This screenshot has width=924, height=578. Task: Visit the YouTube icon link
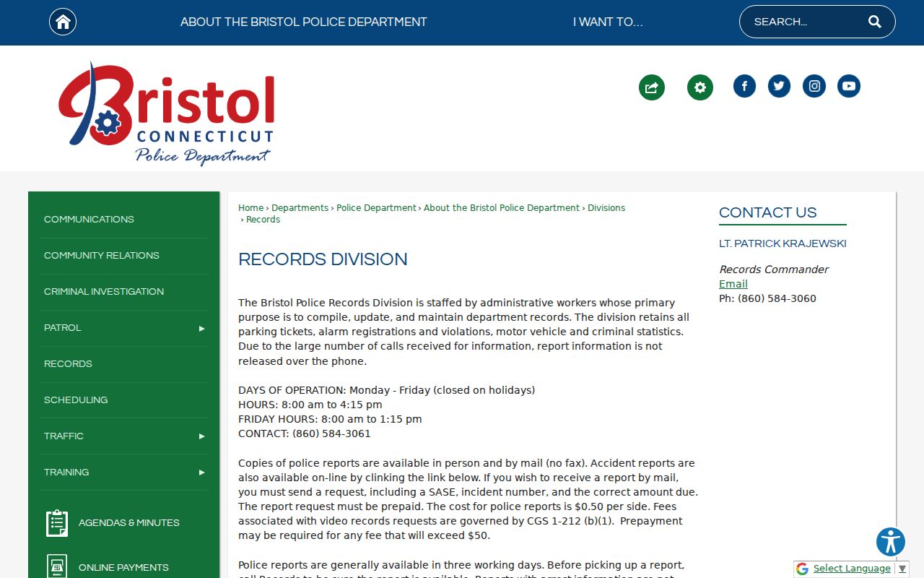pyautogui.click(x=849, y=86)
